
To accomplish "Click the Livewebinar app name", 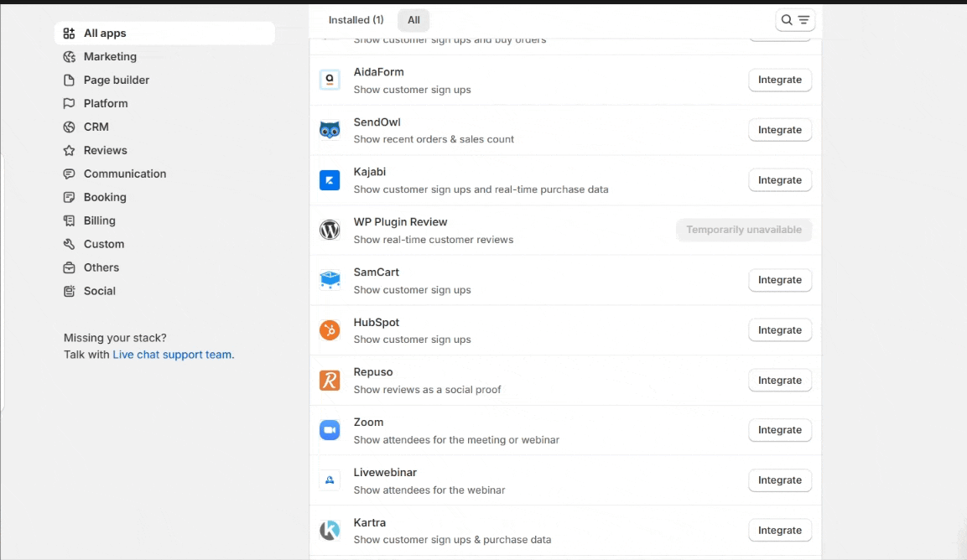I will coord(385,473).
